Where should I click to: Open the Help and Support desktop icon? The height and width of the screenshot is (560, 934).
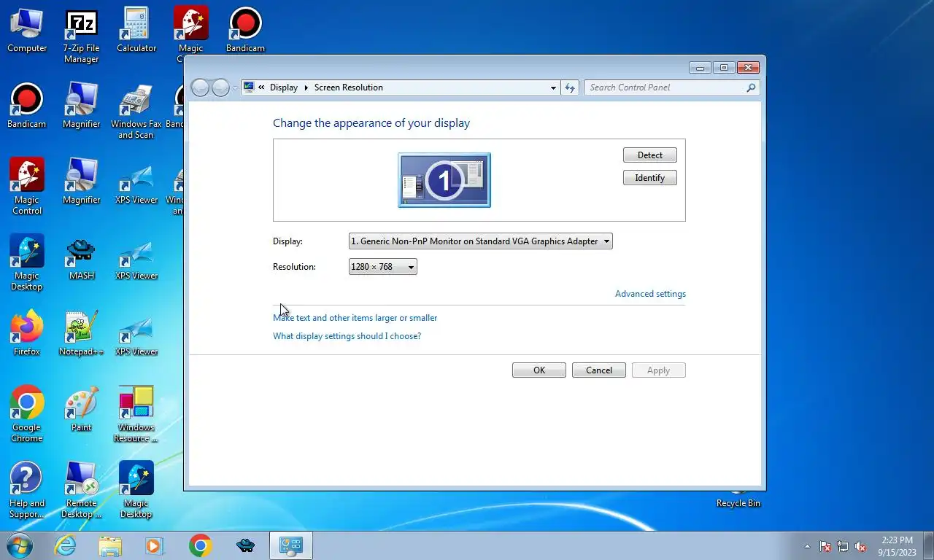pyautogui.click(x=27, y=491)
